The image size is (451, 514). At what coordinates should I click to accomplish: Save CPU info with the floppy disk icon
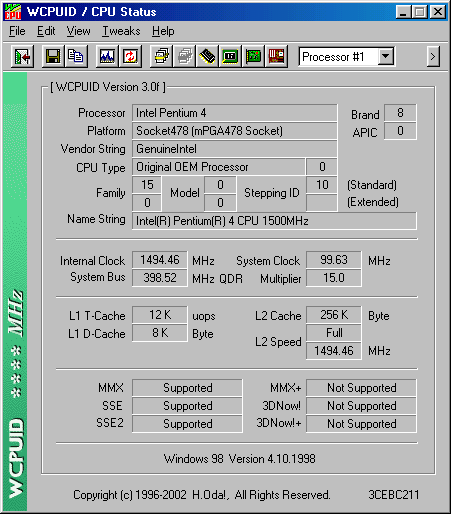(53, 57)
